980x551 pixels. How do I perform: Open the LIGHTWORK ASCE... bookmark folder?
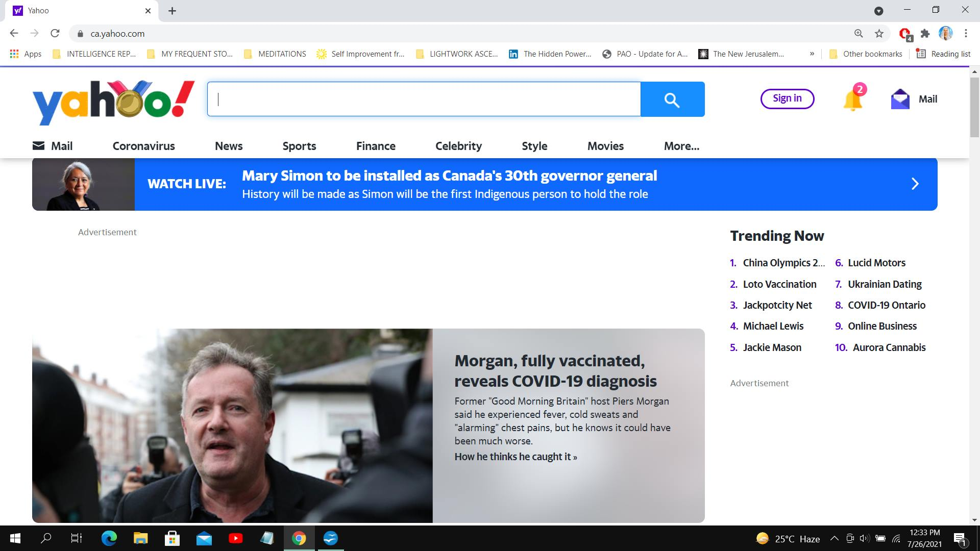pyautogui.click(x=457, y=54)
